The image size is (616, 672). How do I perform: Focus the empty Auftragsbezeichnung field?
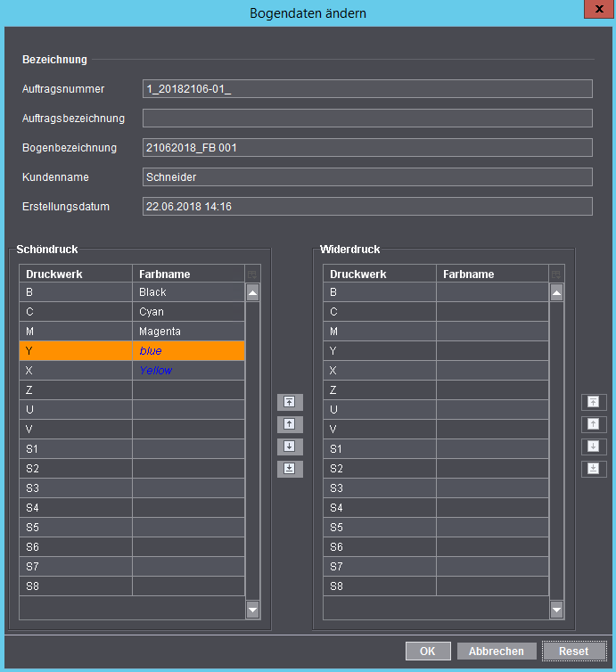click(367, 119)
